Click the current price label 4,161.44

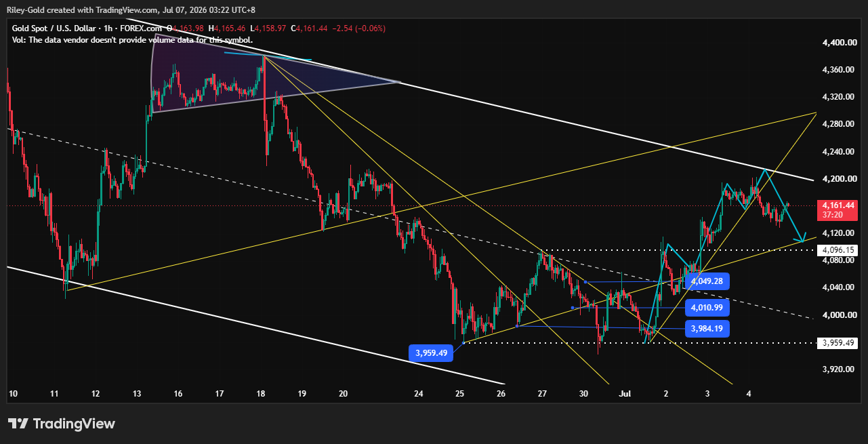pos(839,205)
